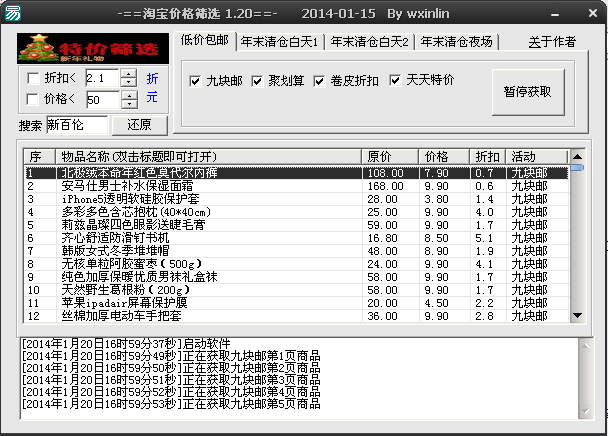608x436 pixels.
Task: Select the row iPhone5透明软硅胶保护套
Action: pos(297,199)
